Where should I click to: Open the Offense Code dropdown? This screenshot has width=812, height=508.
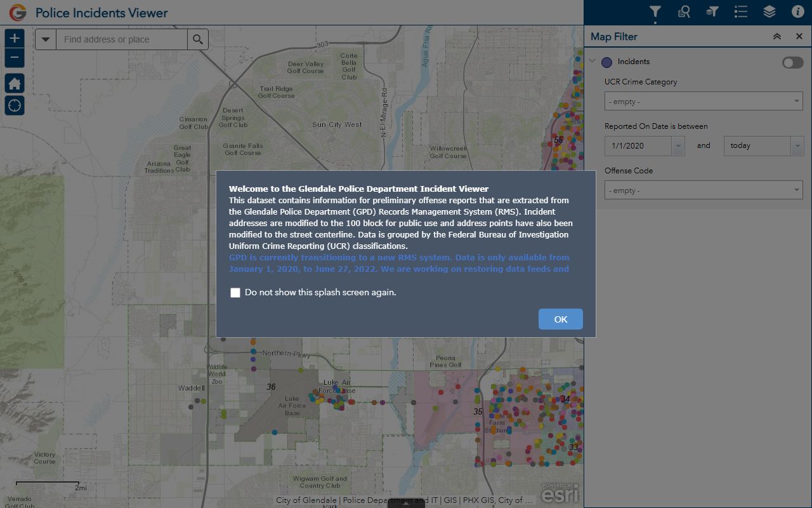704,190
